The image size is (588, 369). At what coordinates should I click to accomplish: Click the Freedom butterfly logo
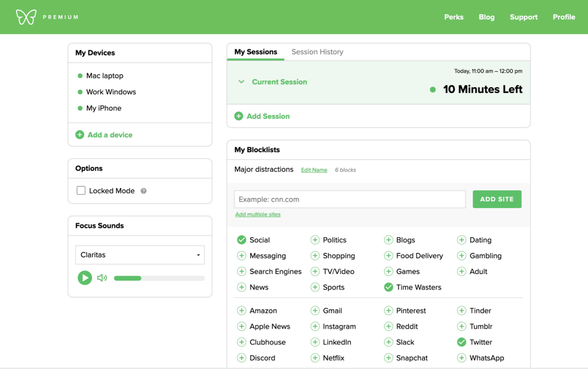26,17
